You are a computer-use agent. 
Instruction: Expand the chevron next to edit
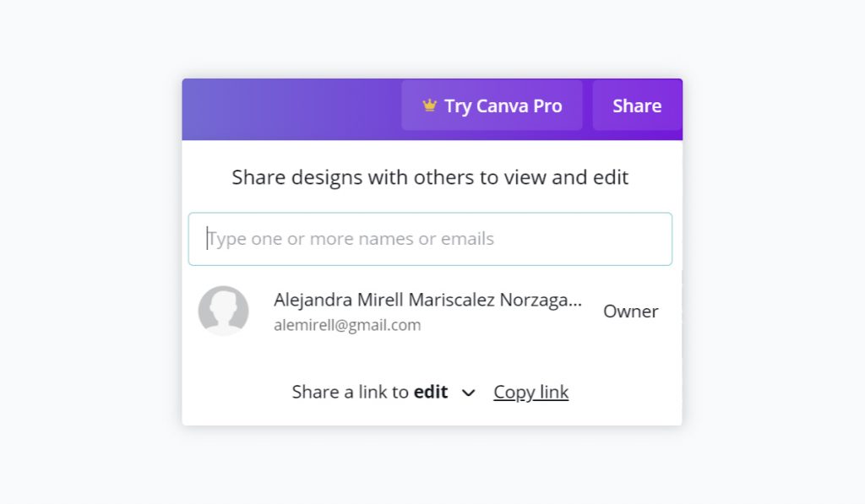point(468,393)
